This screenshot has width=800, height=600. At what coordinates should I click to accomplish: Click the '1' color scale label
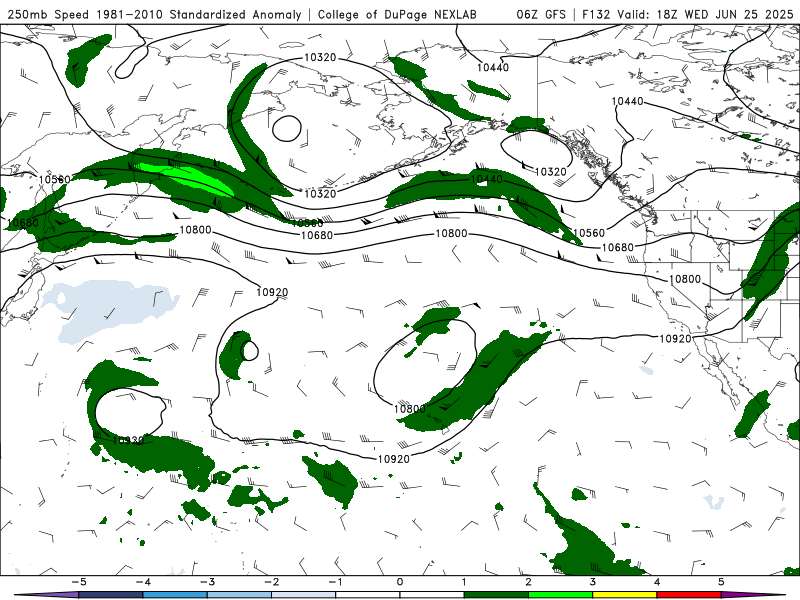464,582
